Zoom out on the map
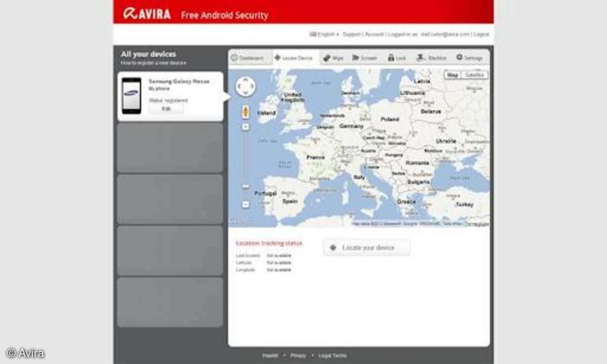607x364 pixels. 245,204
